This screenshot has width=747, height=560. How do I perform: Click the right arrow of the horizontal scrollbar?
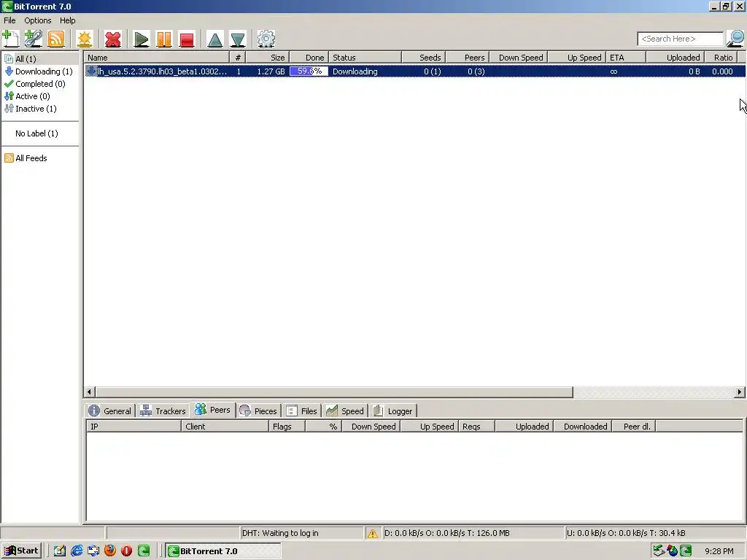(740, 392)
